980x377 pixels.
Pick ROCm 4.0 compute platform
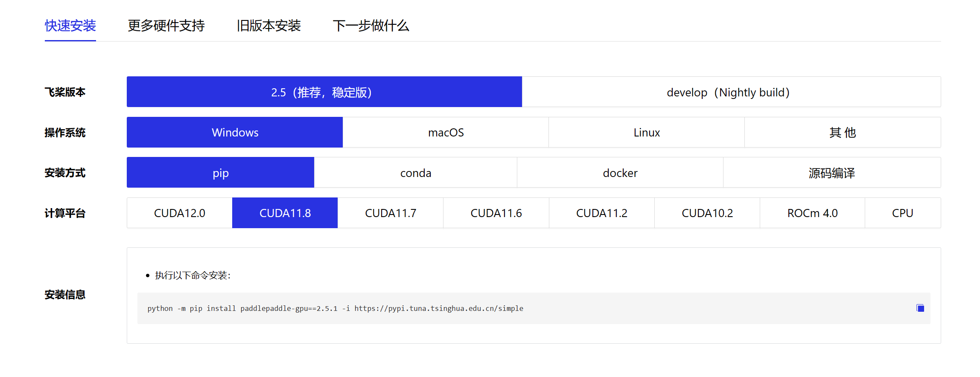(x=813, y=213)
